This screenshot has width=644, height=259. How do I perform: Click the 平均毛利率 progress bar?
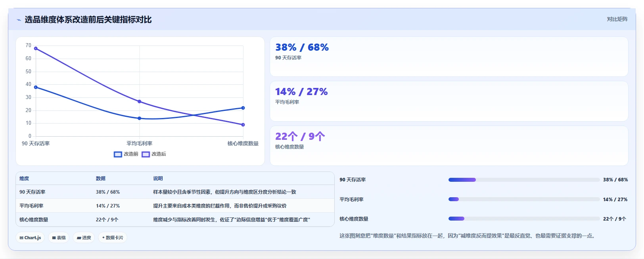pos(524,199)
